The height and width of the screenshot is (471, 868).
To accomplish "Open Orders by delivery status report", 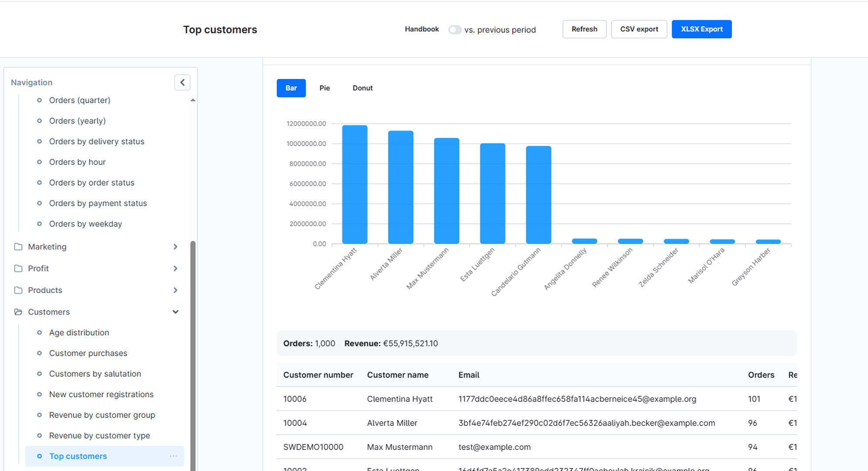I will pos(96,141).
